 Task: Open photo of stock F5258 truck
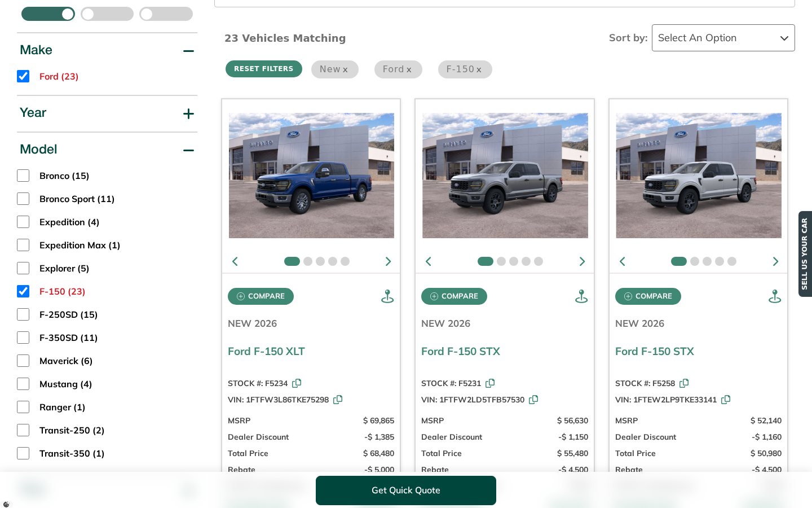[x=699, y=176]
